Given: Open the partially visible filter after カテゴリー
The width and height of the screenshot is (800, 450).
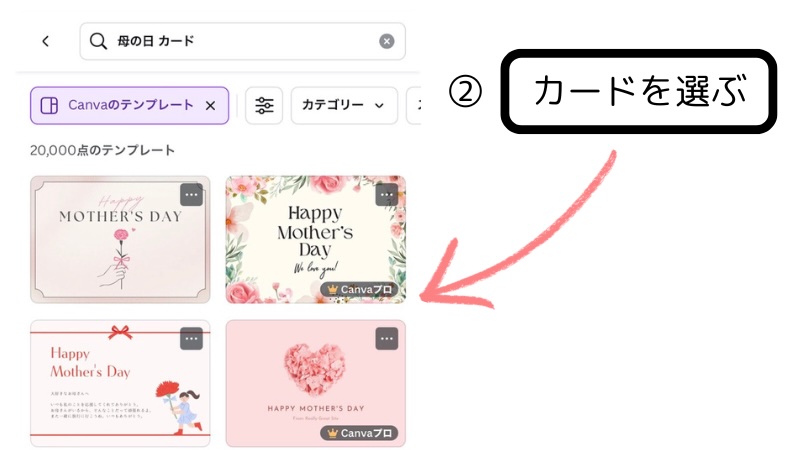Looking at the screenshot, I should pyautogui.click(x=414, y=106).
